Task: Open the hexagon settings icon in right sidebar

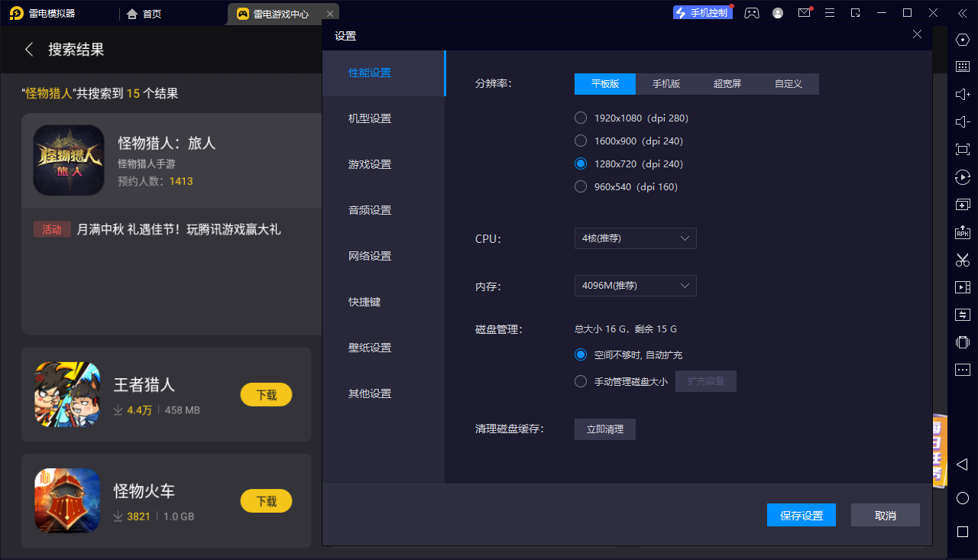Action: (x=963, y=40)
